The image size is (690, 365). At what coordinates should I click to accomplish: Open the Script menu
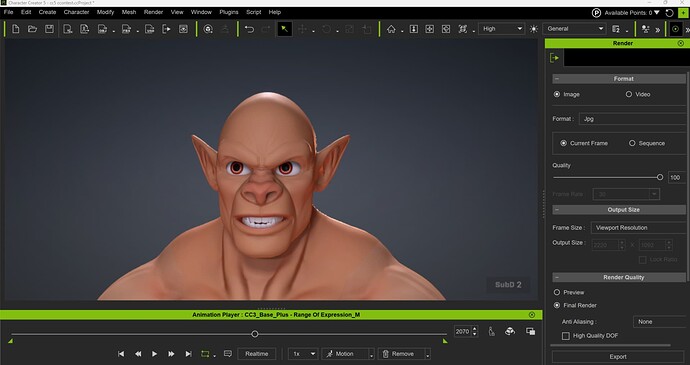(x=253, y=12)
